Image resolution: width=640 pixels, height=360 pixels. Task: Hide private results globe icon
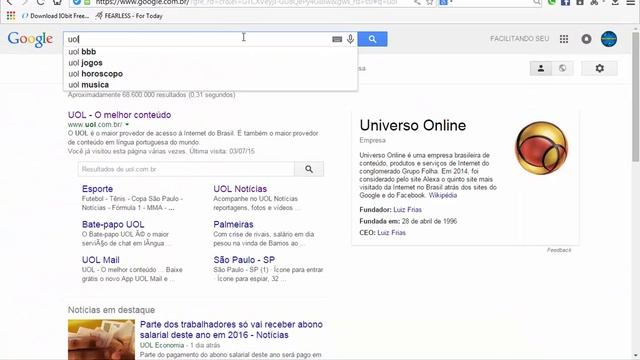pyautogui.click(x=562, y=69)
